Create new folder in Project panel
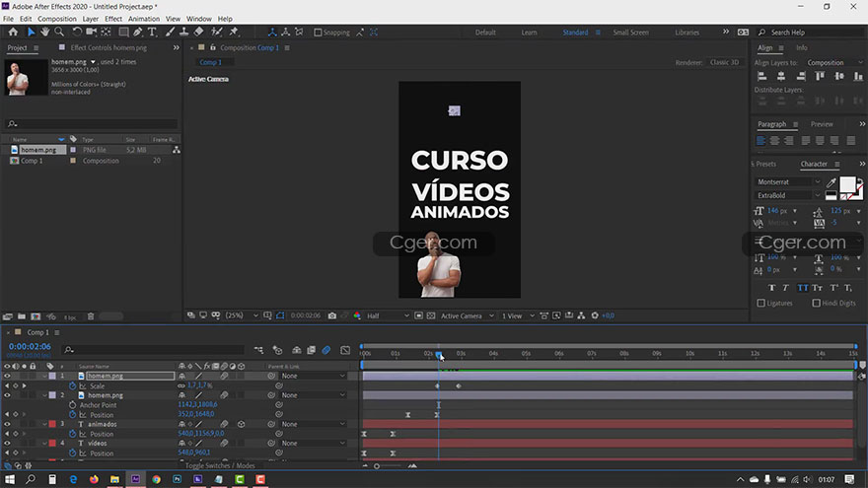 point(21,316)
